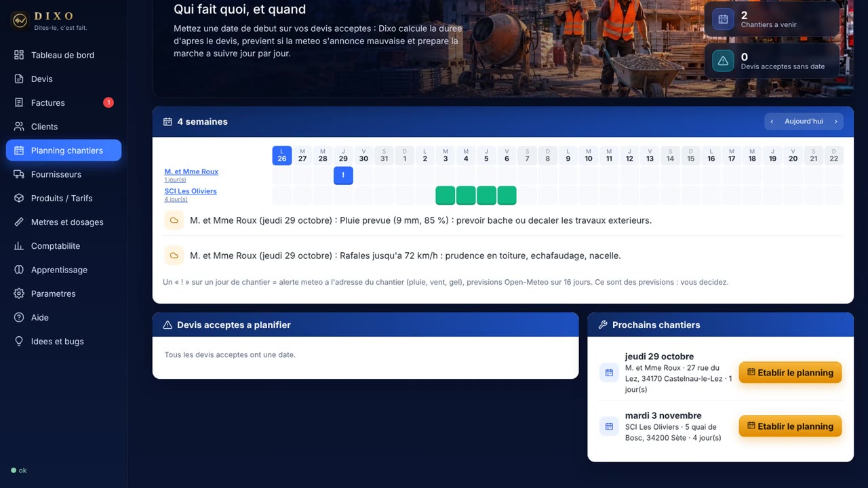868x488 pixels.
Task: Click Etablir le planning for mardi 3 novembre
Action: [x=790, y=426]
